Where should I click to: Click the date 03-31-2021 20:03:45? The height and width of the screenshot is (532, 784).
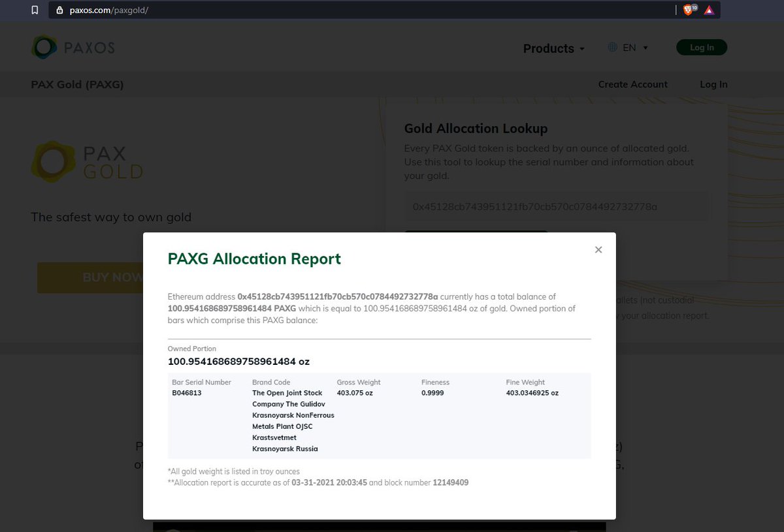(x=330, y=483)
